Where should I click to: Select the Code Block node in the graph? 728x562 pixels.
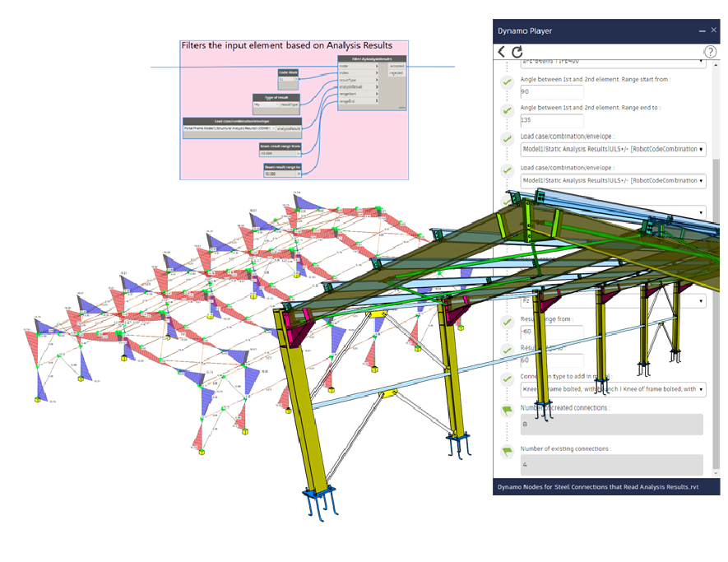click(288, 72)
